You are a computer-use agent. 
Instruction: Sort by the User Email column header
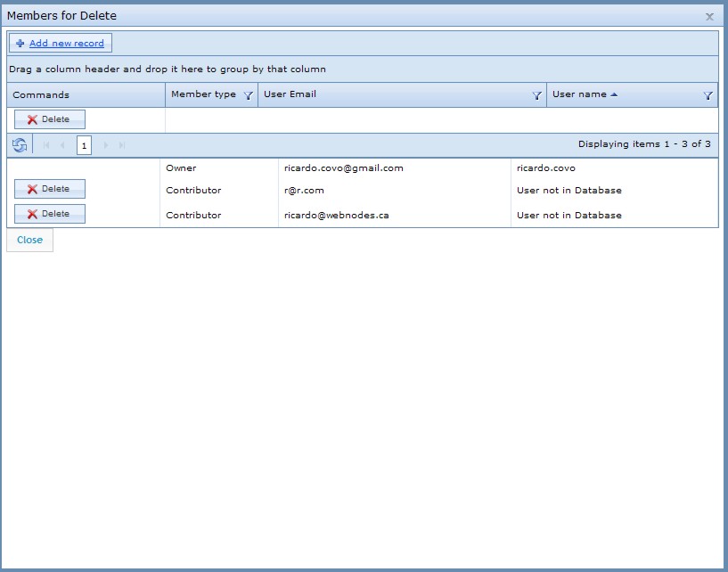290,94
